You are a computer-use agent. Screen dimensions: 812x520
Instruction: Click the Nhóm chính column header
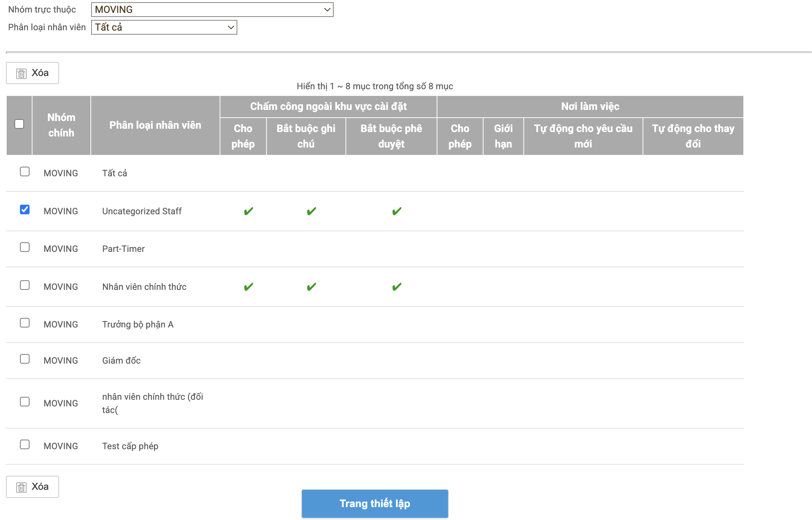point(61,125)
